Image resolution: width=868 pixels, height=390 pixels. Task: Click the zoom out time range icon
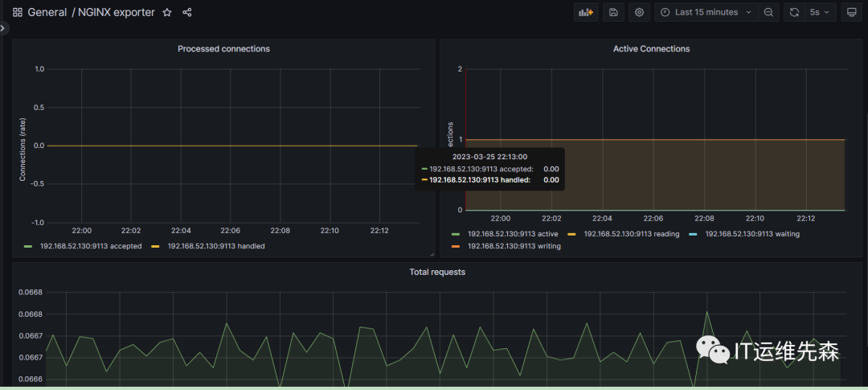point(768,12)
